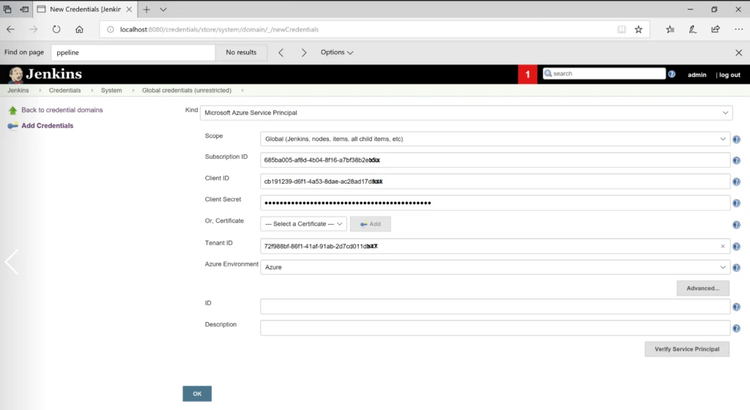Go to previous find result arrow

(x=281, y=53)
